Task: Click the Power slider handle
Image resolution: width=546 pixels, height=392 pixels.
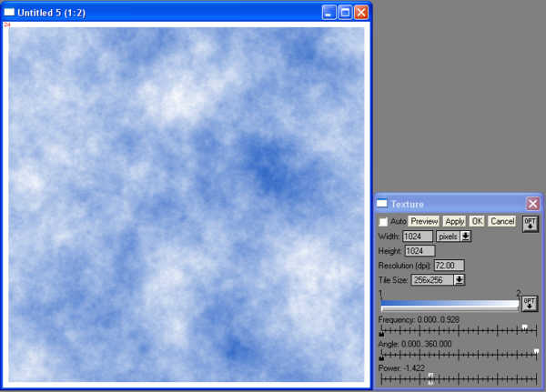Action: (430, 377)
